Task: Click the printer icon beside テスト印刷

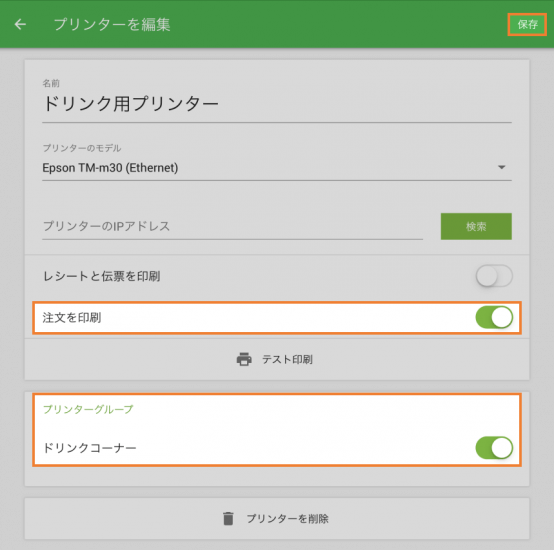Action: point(244,359)
